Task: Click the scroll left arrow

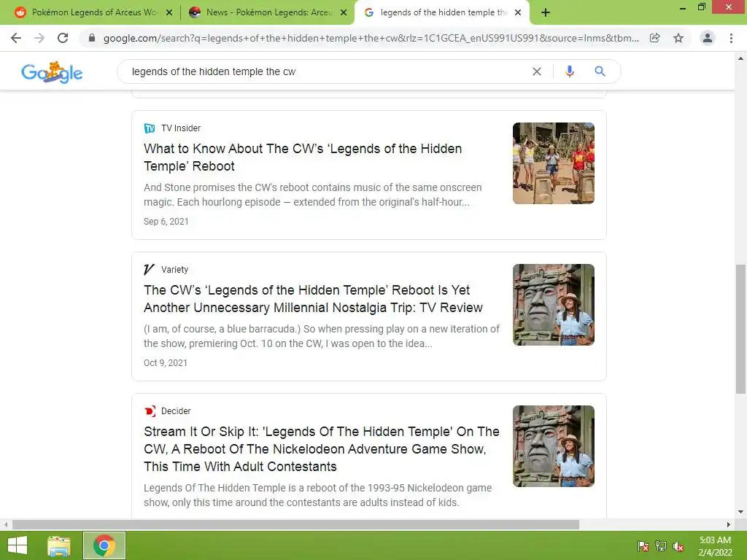Action: point(5,525)
